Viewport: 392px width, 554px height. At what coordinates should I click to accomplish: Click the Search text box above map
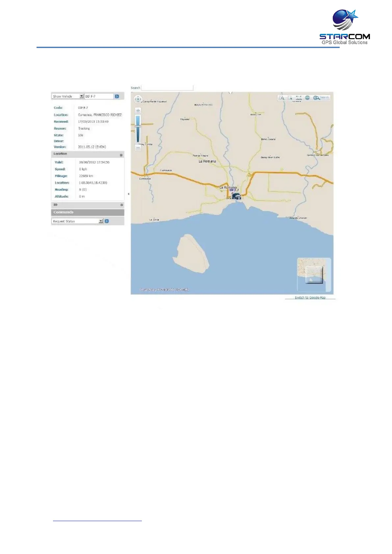click(167, 88)
